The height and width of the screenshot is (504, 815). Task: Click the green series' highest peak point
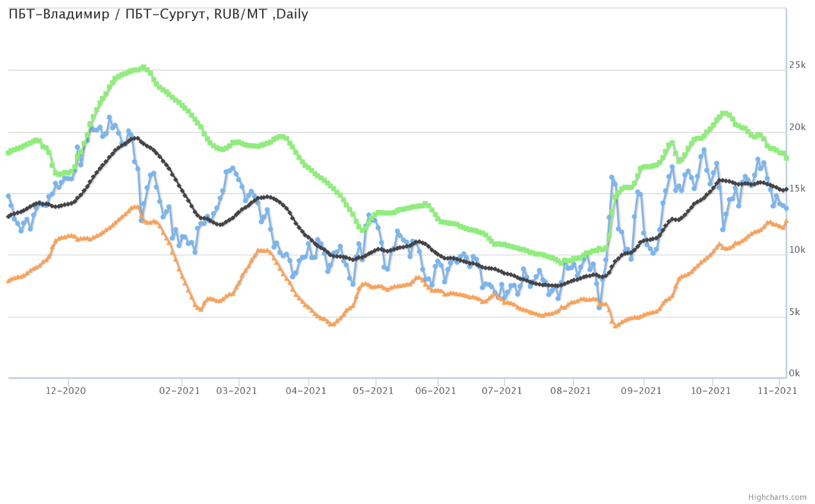tap(143, 67)
